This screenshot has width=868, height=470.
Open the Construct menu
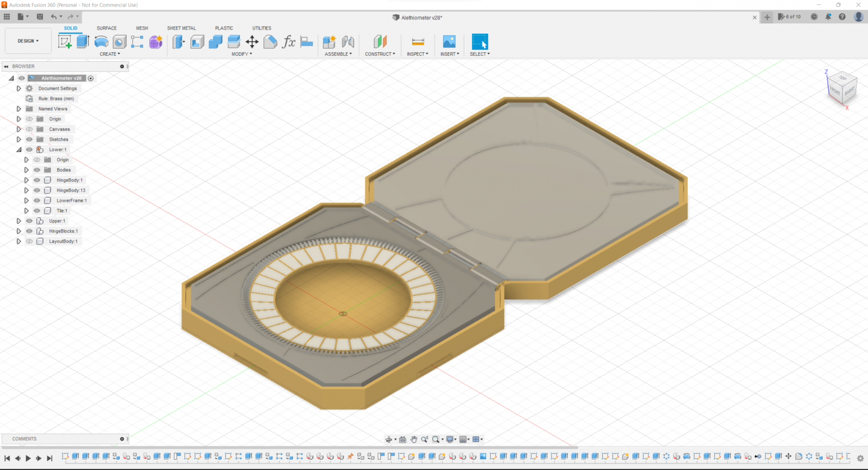coord(380,54)
